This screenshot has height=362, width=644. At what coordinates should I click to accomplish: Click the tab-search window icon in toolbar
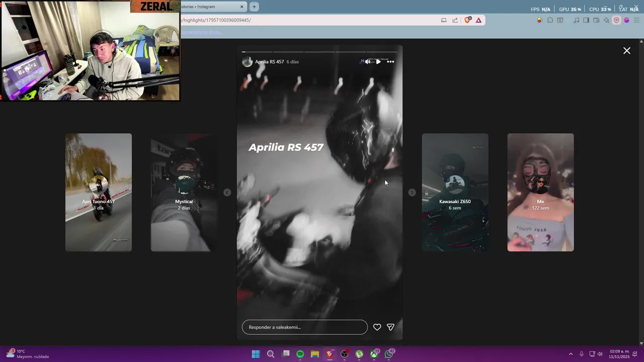pyautogui.click(x=560, y=20)
